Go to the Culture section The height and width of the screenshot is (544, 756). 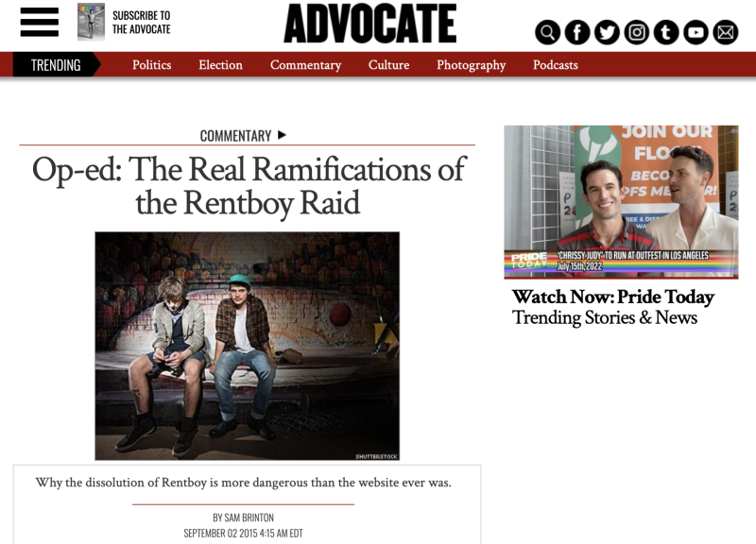(x=388, y=64)
